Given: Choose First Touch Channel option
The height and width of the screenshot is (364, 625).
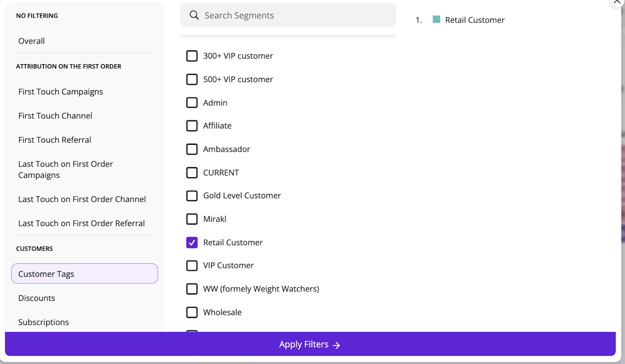Looking at the screenshot, I should point(55,116).
